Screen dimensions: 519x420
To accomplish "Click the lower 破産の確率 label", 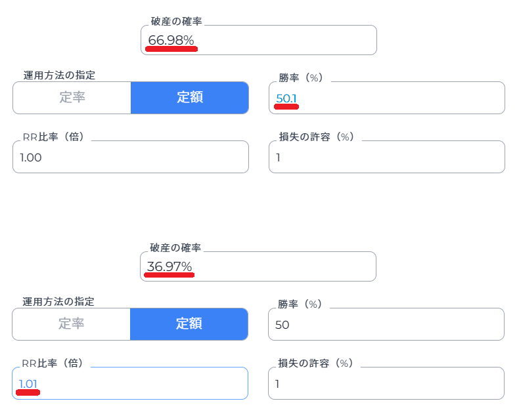I will click(175, 247).
